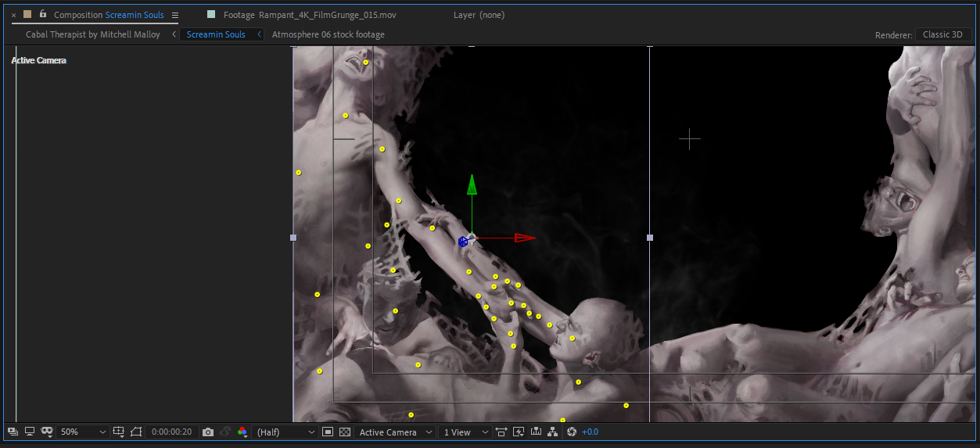Viewport: 980px width, 448px height.
Task: Open the Composition Flowchart
Action: coord(554,432)
